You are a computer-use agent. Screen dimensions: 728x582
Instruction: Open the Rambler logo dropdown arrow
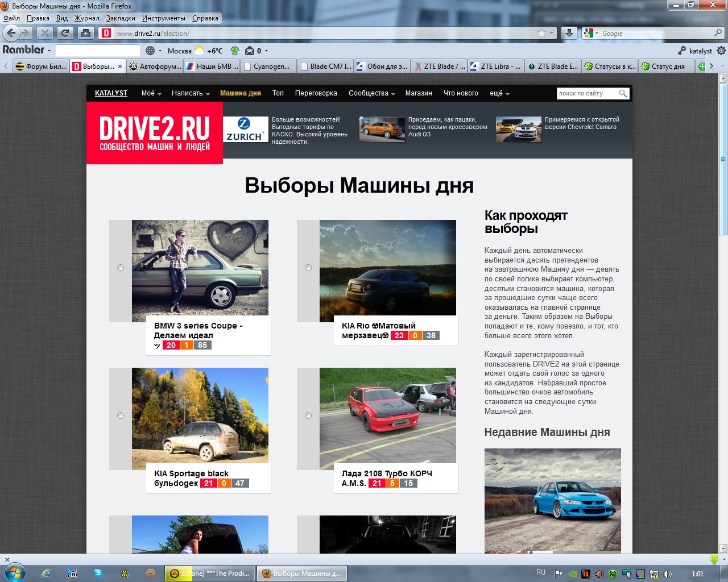49,51
